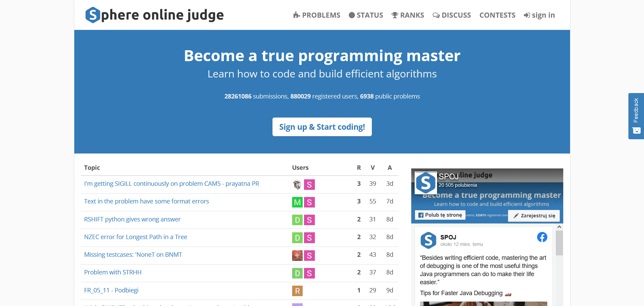The width and height of the screenshot is (644, 306).
Task: Go to the RANKS page
Action: click(408, 15)
